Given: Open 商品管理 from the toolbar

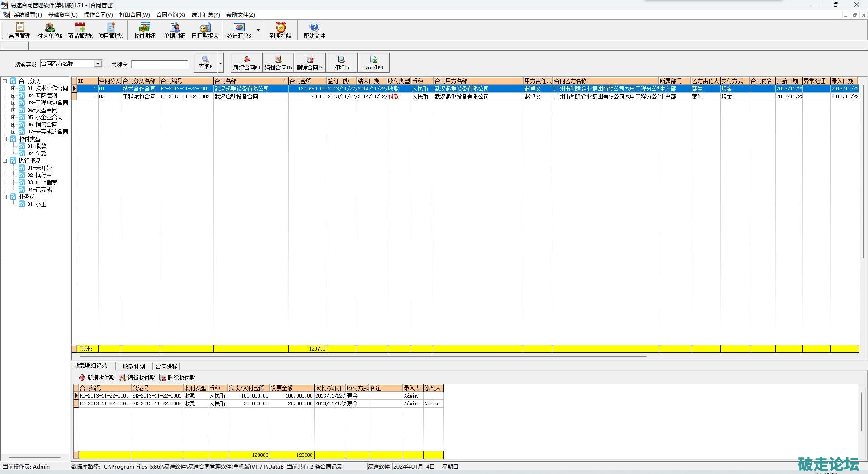Looking at the screenshot, I should point(80,30).
